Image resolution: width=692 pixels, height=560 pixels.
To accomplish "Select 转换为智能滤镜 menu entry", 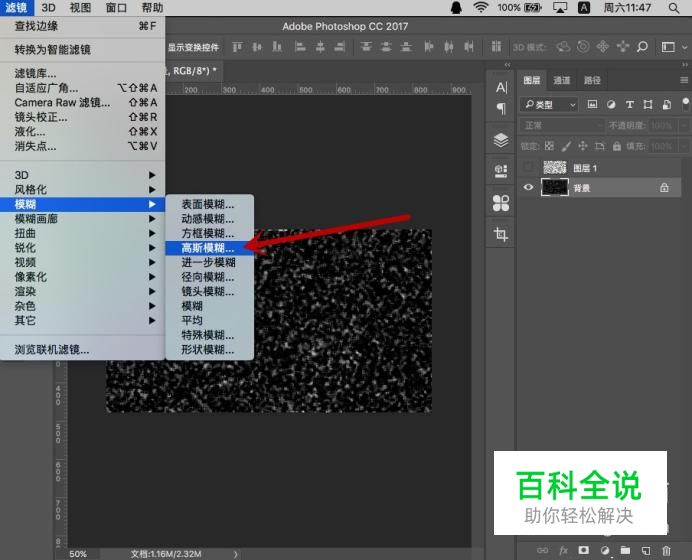I will tap(83, 49).
